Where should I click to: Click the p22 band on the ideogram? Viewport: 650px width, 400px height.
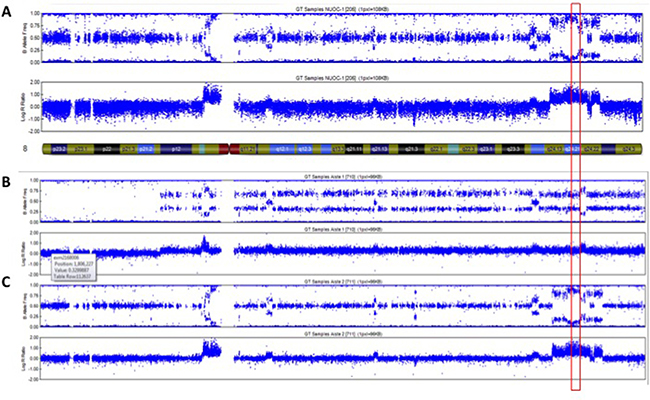click(x=108, y=149)
